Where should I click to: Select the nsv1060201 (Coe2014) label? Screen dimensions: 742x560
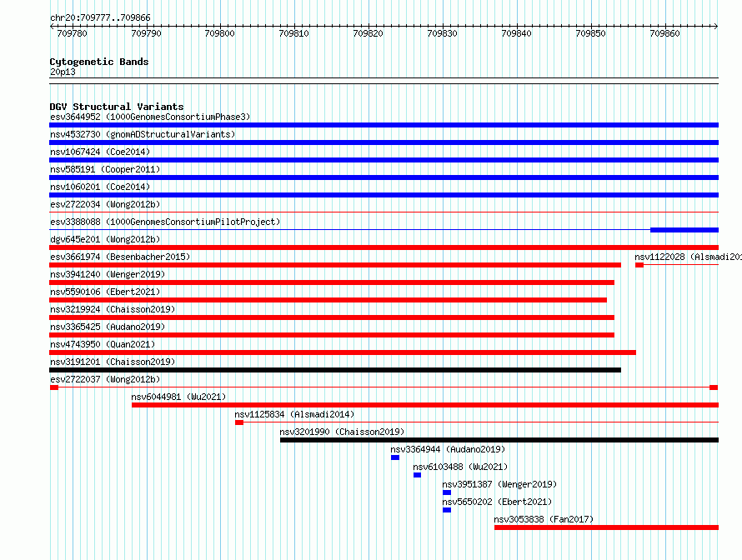[100, 187]
